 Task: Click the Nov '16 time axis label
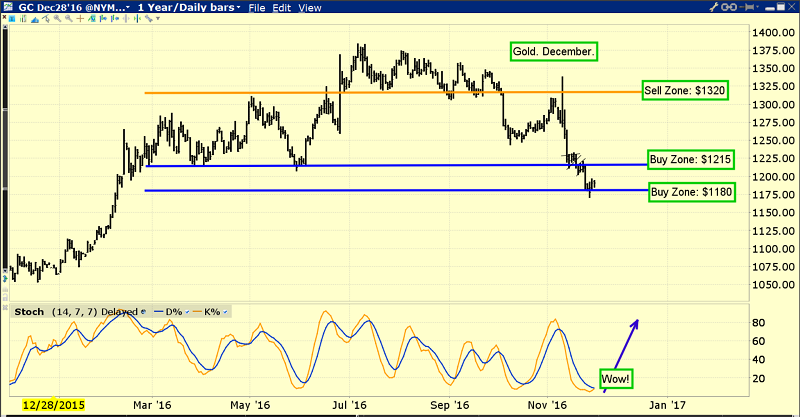pos(547,405)
